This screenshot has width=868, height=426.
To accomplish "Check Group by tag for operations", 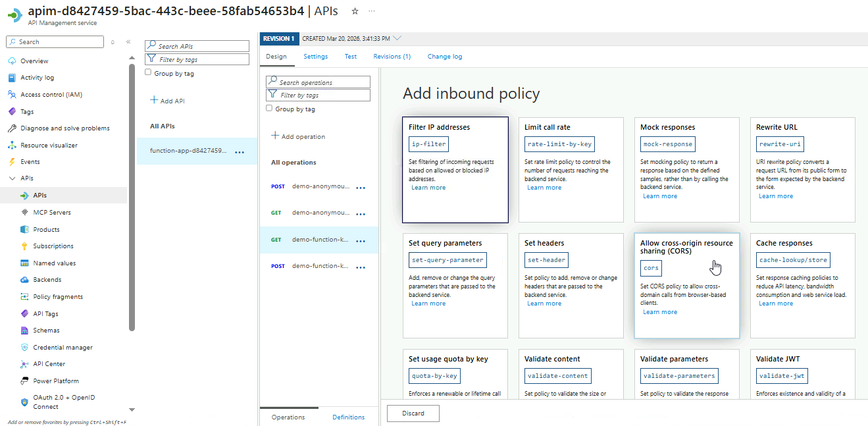I will [269, 109].
